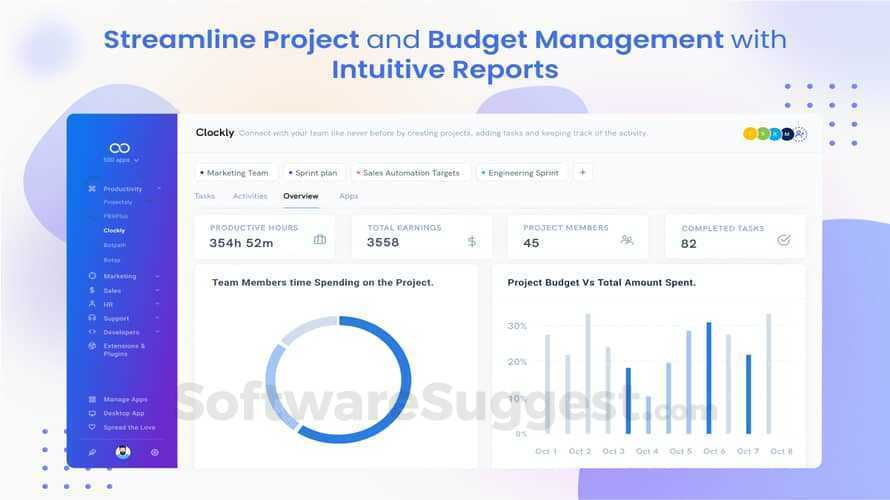Open Desktop App link
This screenshot has height=500, width=890.
click(x=124, y=413)
